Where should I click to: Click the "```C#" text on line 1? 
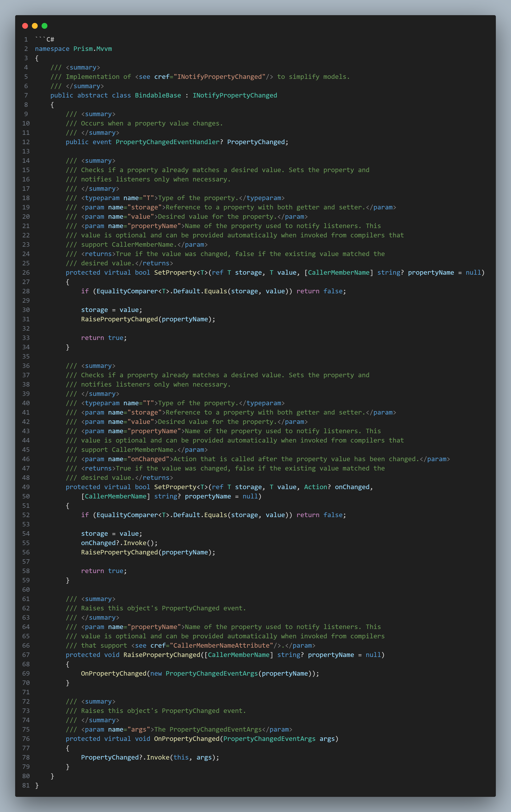(44, 39)
